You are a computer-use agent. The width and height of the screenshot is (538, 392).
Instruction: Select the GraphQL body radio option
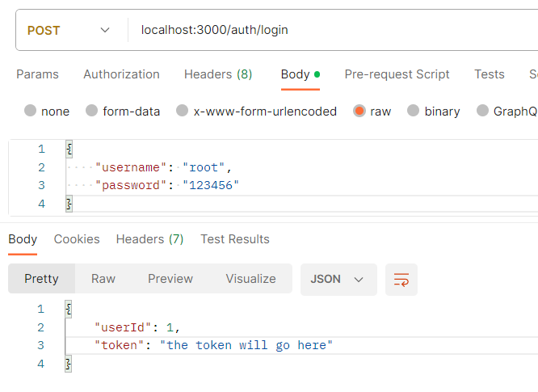coord(483,112)
